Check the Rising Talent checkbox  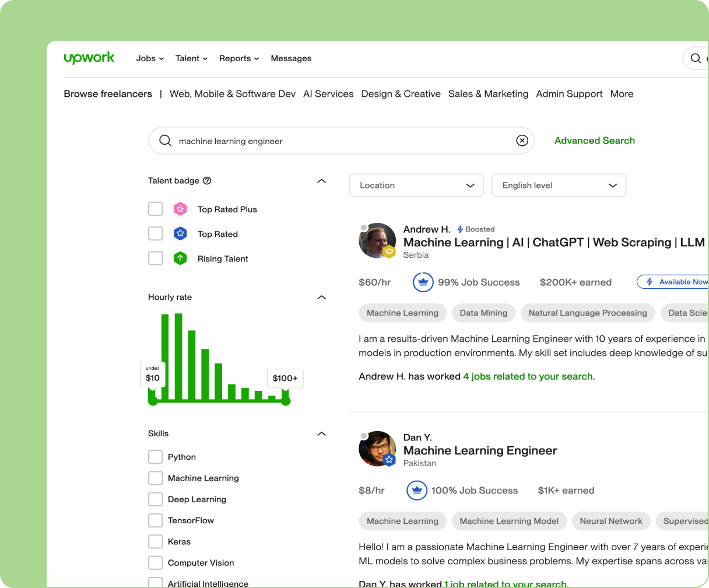point(156,258)
